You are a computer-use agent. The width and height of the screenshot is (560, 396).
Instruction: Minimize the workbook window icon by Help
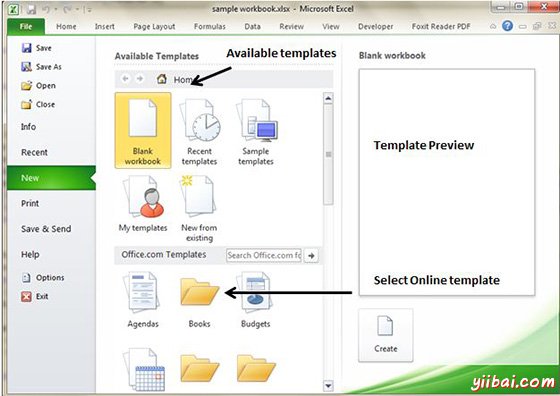[x=523, y=26]
